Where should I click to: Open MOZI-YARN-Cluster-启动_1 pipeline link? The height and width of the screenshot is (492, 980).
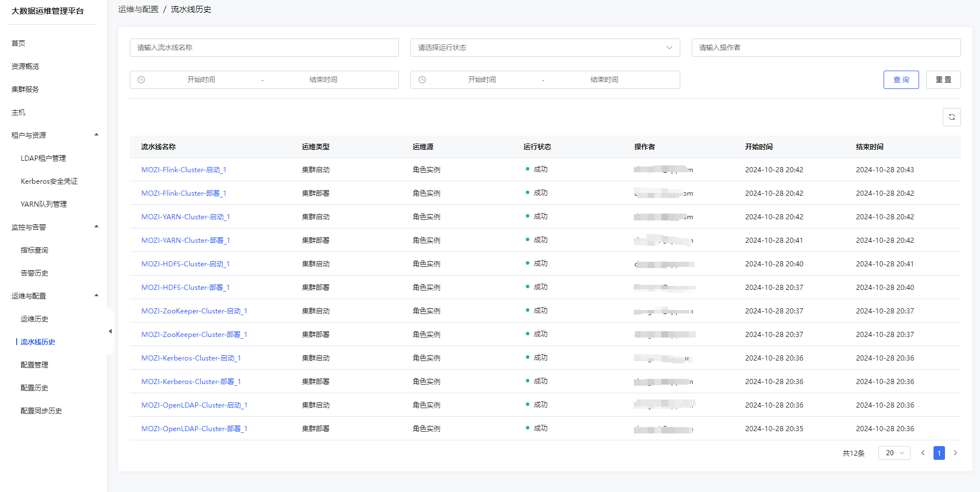click(x=185, y=216)
